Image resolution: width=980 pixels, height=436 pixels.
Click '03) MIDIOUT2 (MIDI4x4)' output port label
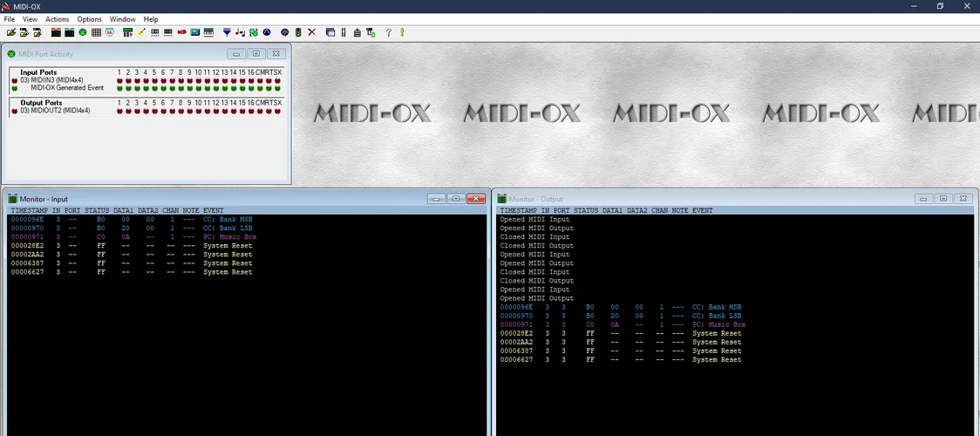pyautogui.click(x=56, y=111)
